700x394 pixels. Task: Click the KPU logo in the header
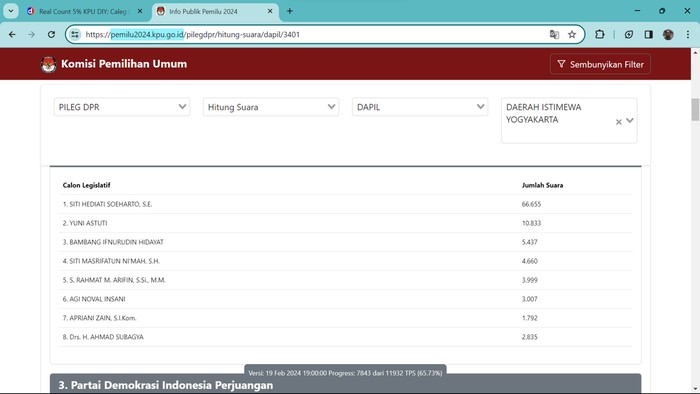48,64
